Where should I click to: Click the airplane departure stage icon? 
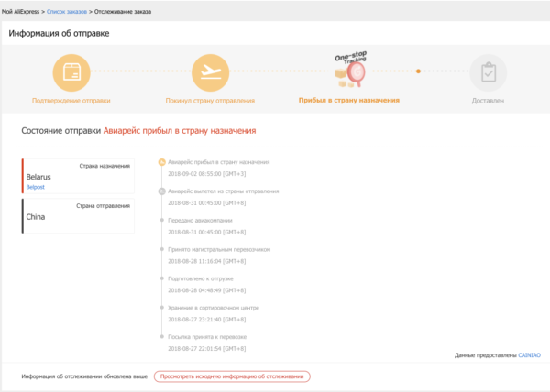click(210, 72)
